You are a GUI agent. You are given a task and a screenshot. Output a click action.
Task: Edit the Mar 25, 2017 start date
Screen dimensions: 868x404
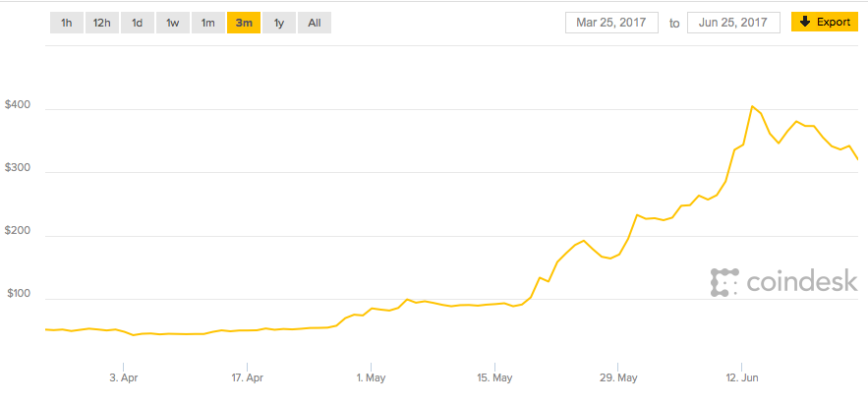(611, 23)
